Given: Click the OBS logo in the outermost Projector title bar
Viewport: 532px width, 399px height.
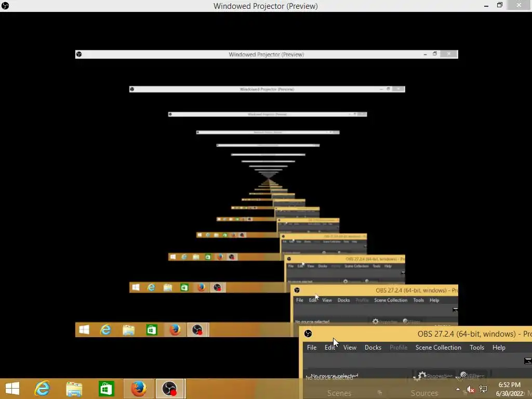Looking at the screenshot, I should click(x=5, y=6).
